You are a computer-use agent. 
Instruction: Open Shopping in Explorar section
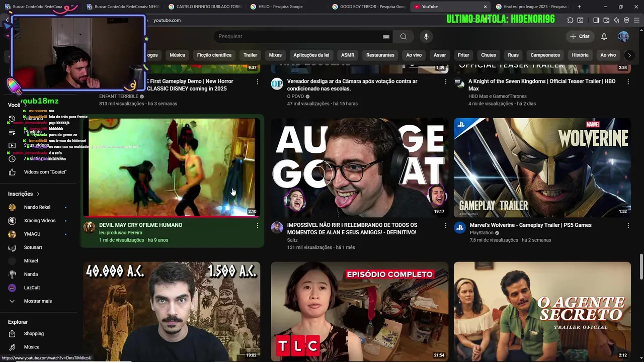[x=34, y=333]
